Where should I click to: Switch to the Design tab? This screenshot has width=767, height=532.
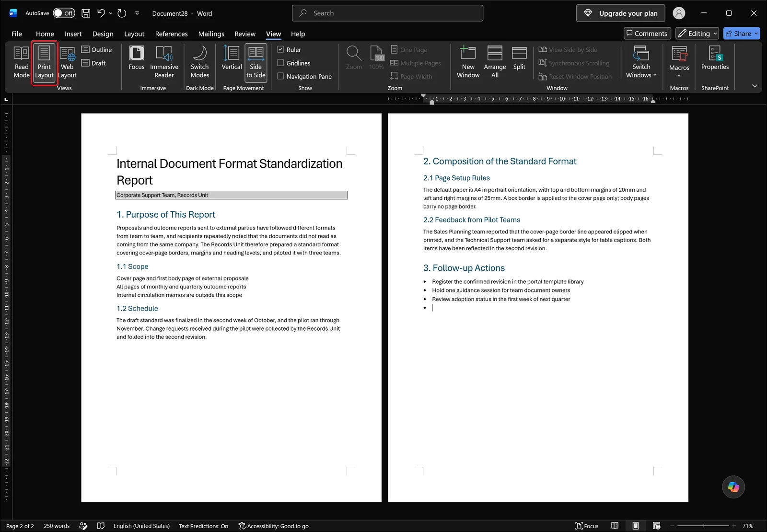click(103, 34)
